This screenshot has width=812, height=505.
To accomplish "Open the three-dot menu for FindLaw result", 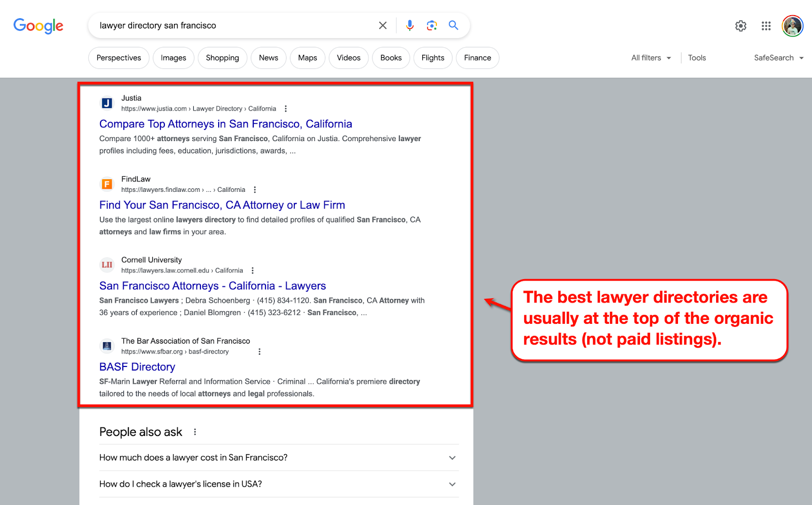I will [255, 190].
